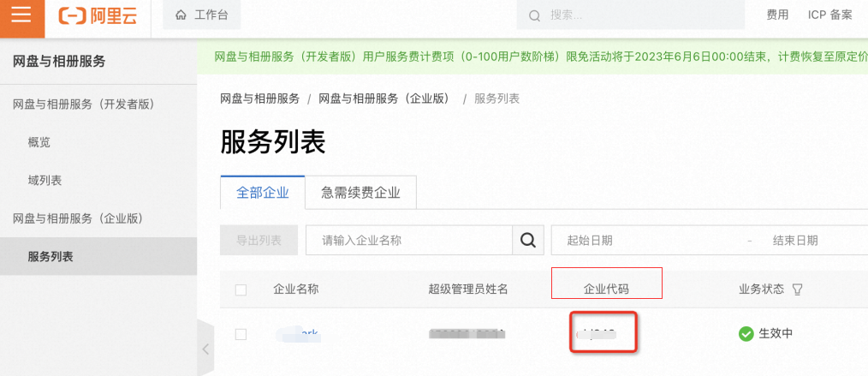The height and width of the screenshot is (376, 868).
Task: Click the green check status icon
Action: (x=746, y=334)
